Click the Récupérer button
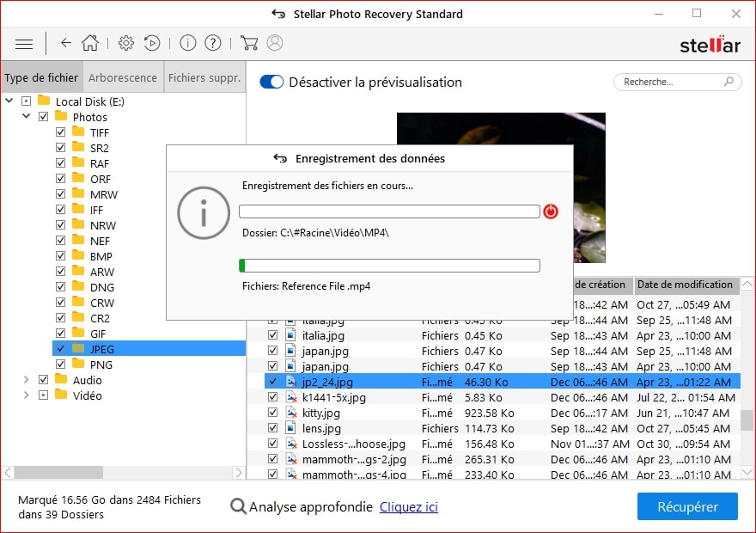 pyautogui.click(x=687, y=506)
